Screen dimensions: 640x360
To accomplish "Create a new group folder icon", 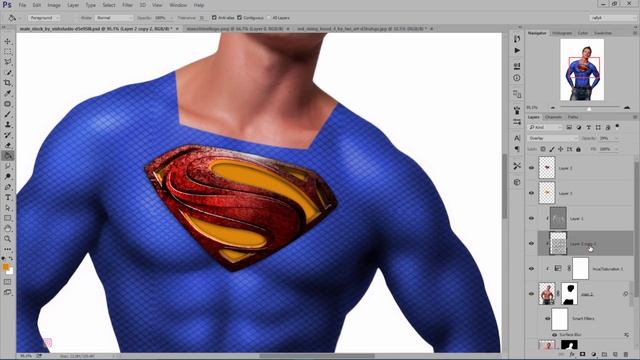I will (604, 354).
